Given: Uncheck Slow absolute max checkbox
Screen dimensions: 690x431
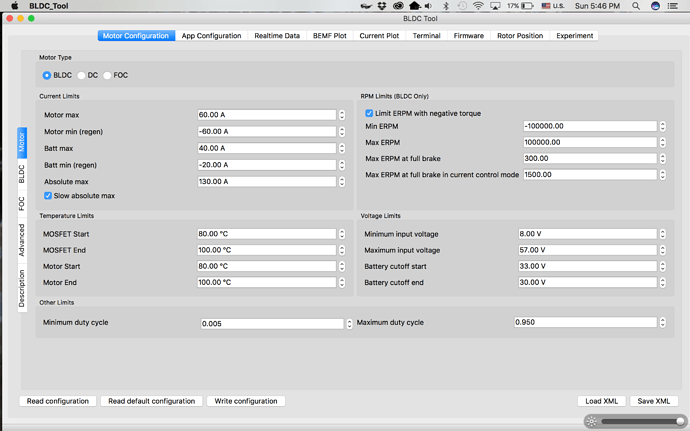Looking at the screenshot, I should click(x=48, y=196).
